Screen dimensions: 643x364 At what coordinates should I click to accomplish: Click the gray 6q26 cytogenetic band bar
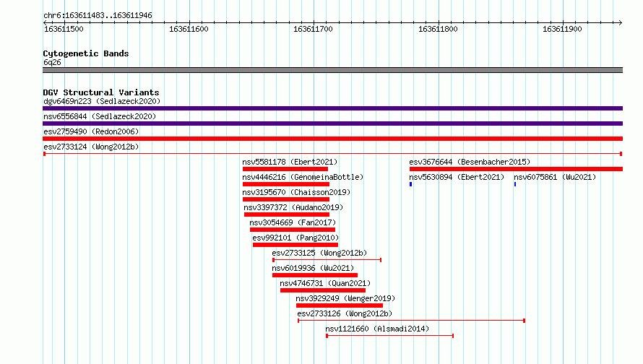332,70
